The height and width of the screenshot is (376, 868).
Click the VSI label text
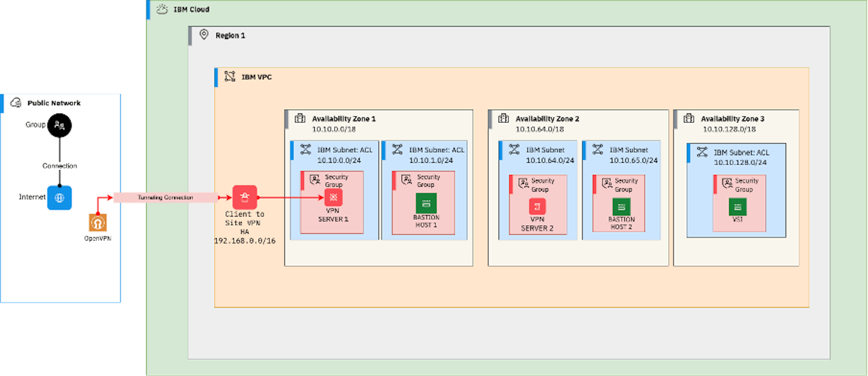(x=738, y=219)
